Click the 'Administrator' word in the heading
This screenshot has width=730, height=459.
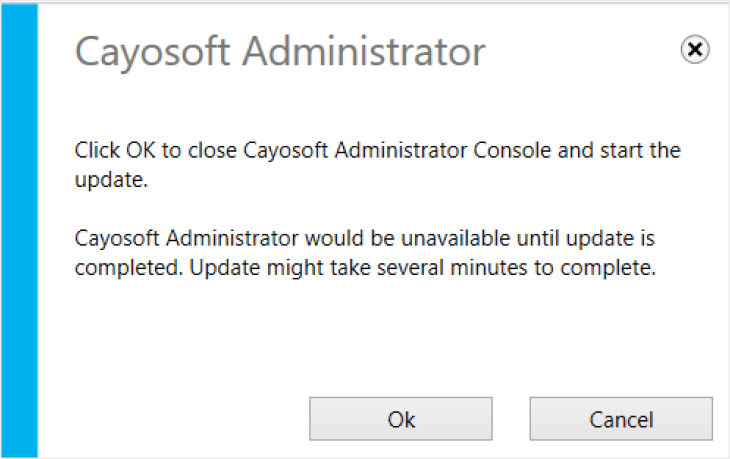click(364, 51)
